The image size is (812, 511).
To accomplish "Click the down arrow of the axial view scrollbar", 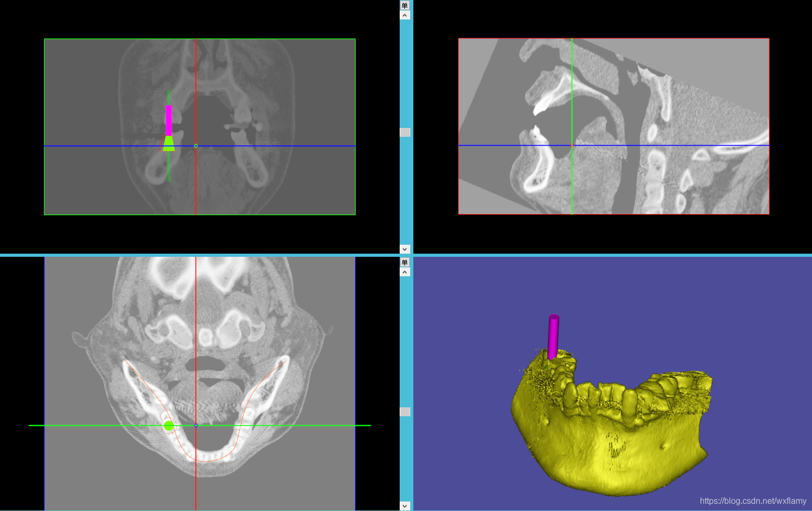I will [x=404, y=506].
